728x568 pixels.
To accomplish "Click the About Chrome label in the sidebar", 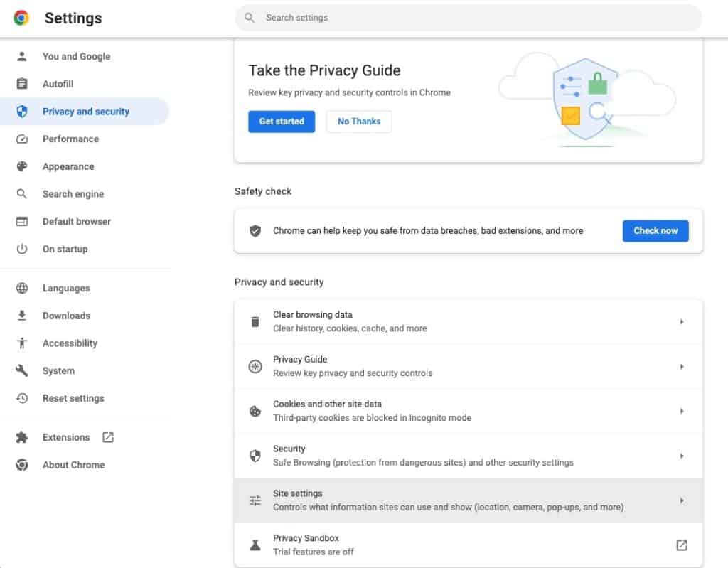I will coord(73,465).
